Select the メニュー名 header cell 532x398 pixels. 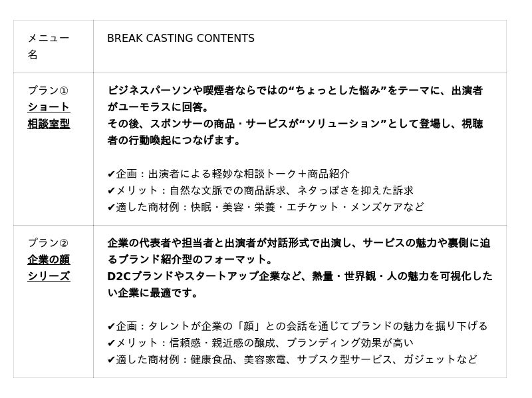tap(49, 47)
